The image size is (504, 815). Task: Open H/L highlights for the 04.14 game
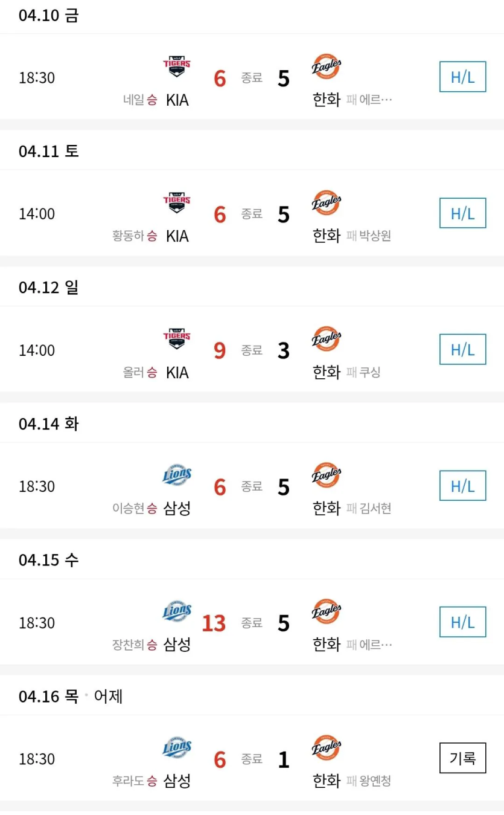coord(463,486)
